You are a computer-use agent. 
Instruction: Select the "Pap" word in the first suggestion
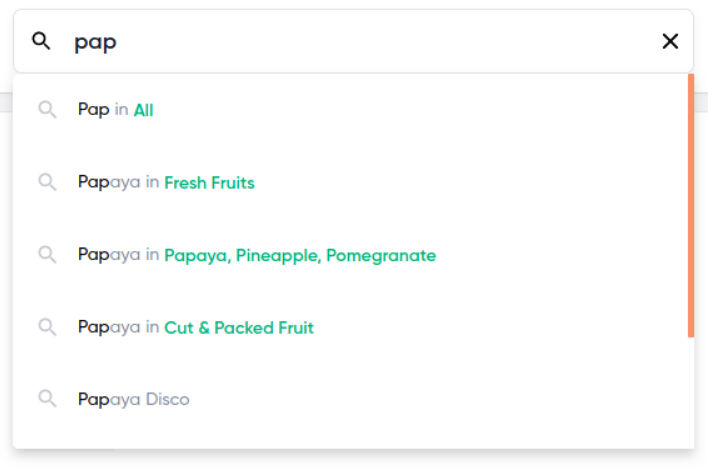coord(93,110)
